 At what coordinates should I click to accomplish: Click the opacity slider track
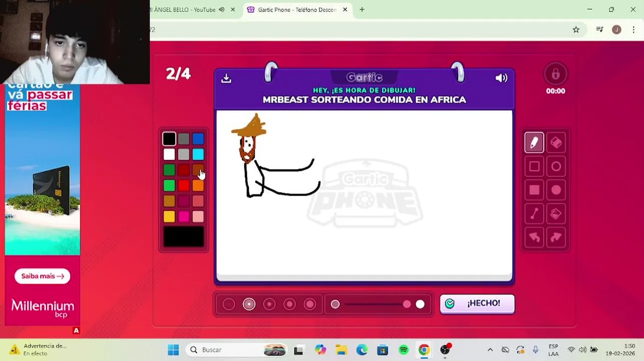coord(378,304)
